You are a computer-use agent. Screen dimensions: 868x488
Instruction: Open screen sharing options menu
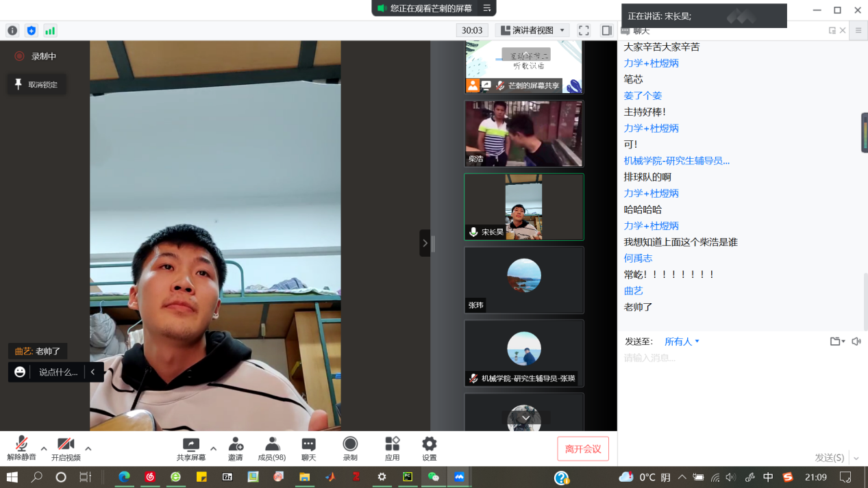coord(213,449)
